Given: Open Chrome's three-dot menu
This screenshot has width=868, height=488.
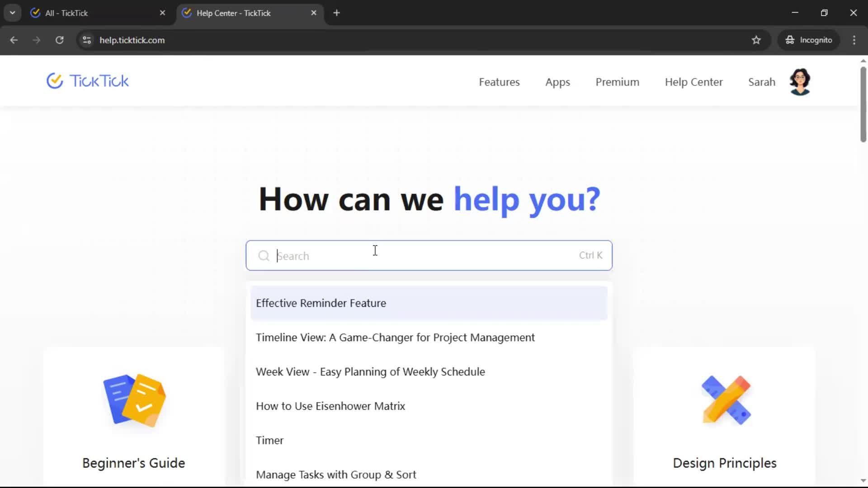Looking at the screenshot, I should (x=854, y=40).
